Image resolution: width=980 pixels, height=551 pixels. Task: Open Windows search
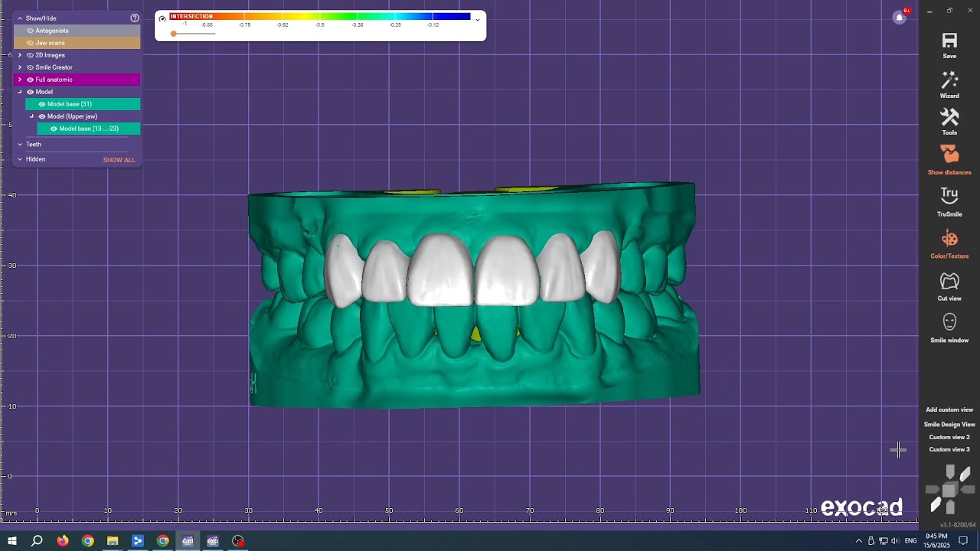coord(37,541)
